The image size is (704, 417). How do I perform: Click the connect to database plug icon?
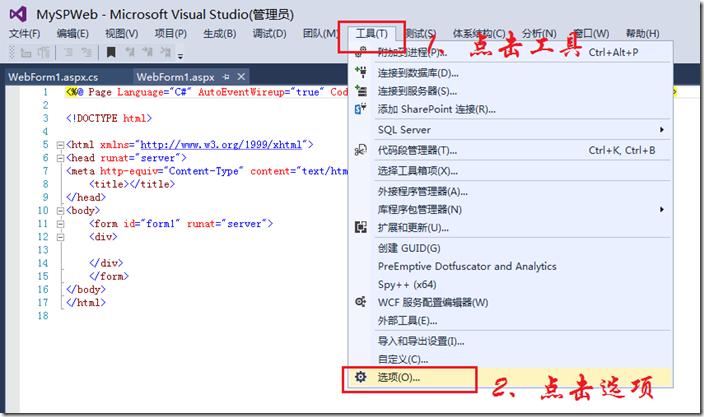[x=361, y=72]
